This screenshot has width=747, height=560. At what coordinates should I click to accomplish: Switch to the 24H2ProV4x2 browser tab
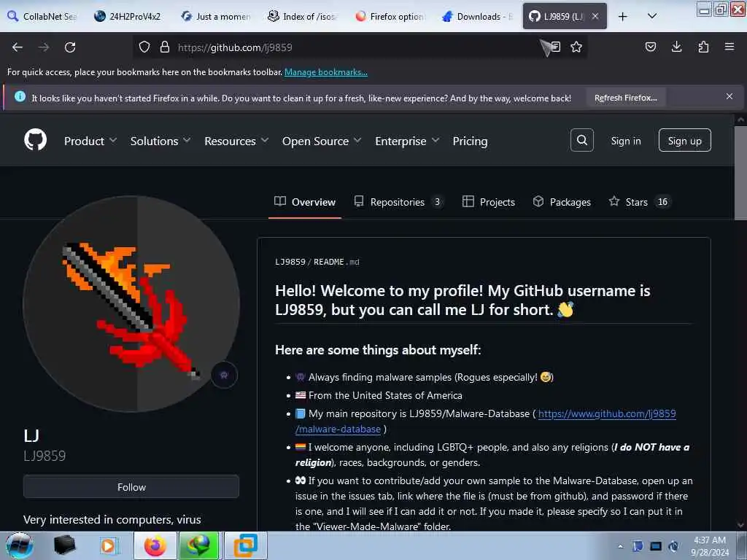click(128, 16)
